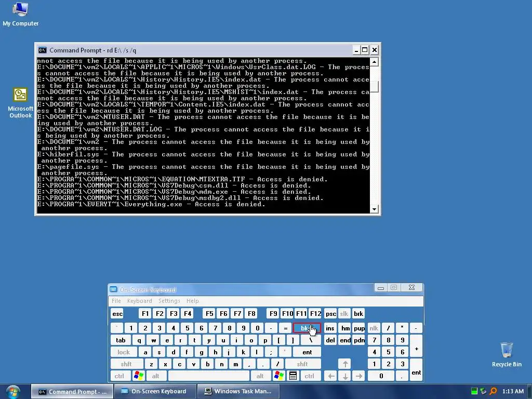Open the File menu in On-Screen Keyboard
The image size is (532, 399).
coord(116,301)
